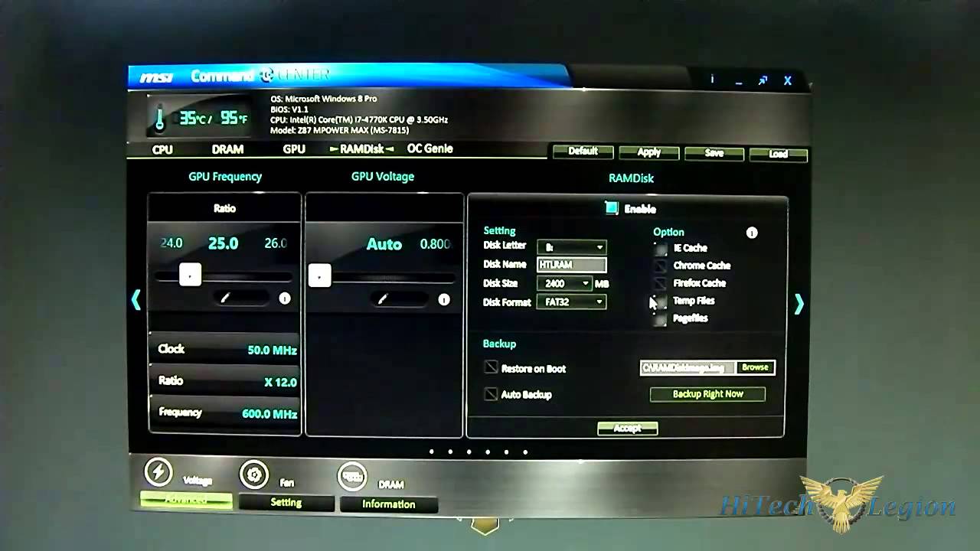Click the GPU Frequency ratio slider handle
980x551 pixels.
pos(190,275)
